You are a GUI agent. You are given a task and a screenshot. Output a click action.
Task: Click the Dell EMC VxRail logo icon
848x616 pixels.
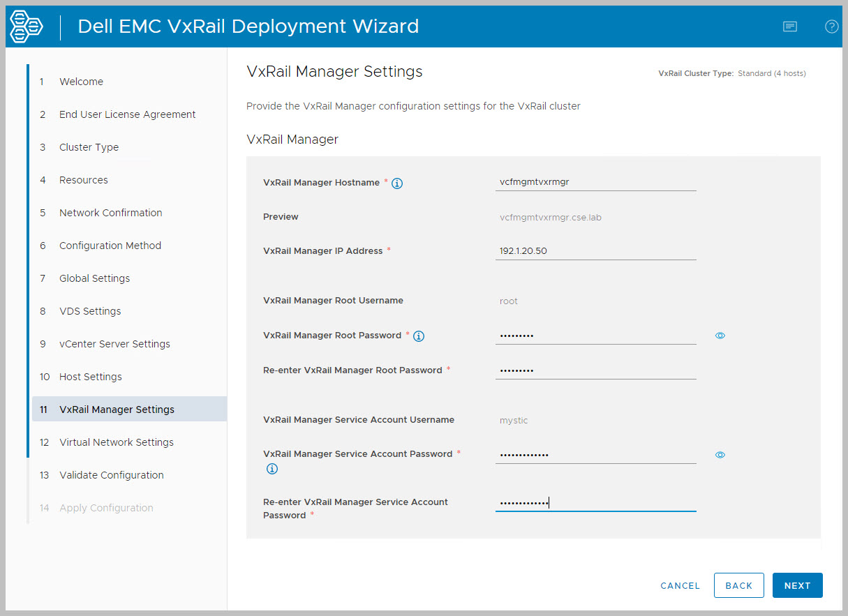tap(27, 27)
